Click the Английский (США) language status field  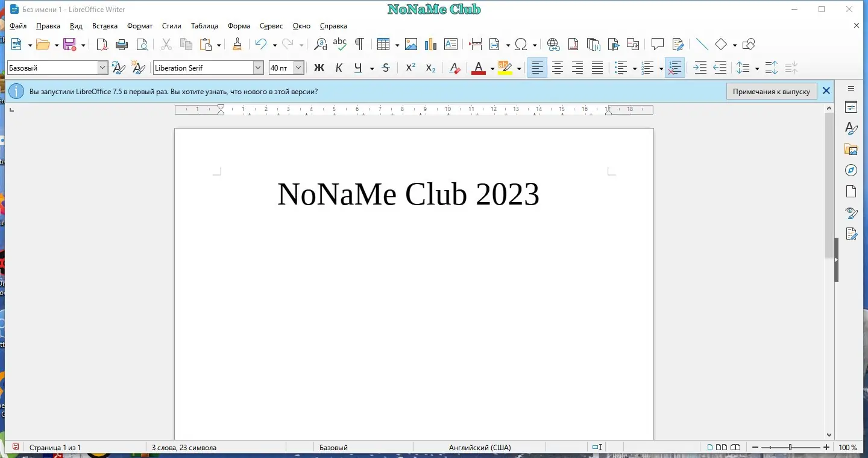480,448
